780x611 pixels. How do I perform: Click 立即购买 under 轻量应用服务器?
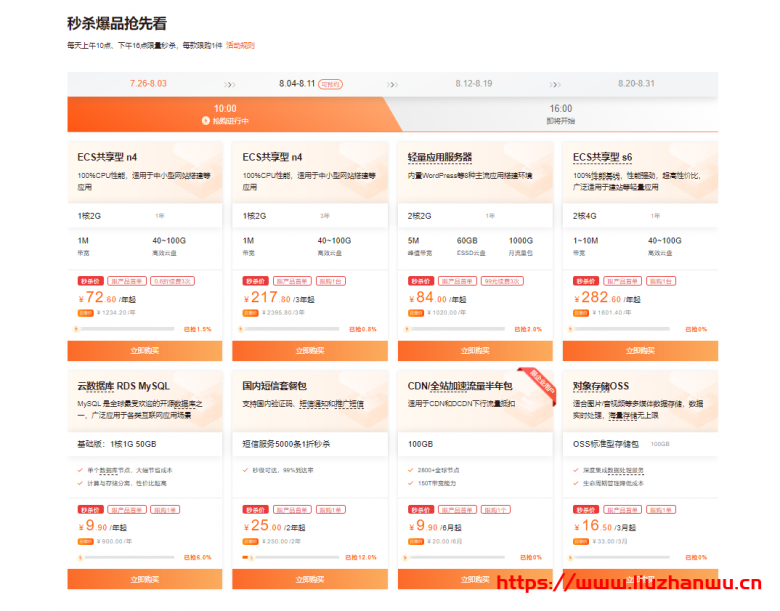474,350
